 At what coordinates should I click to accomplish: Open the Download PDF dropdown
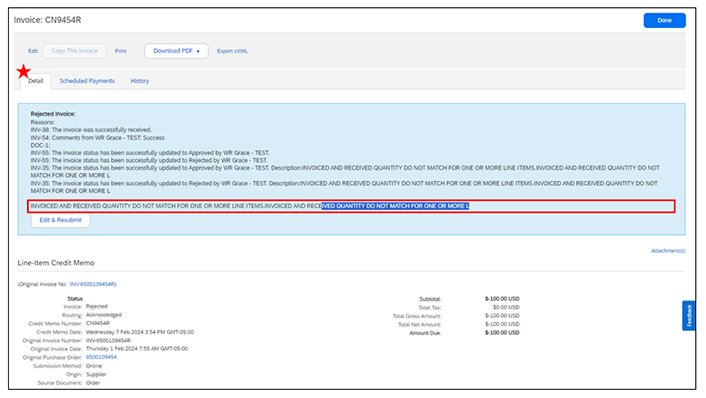176,51
